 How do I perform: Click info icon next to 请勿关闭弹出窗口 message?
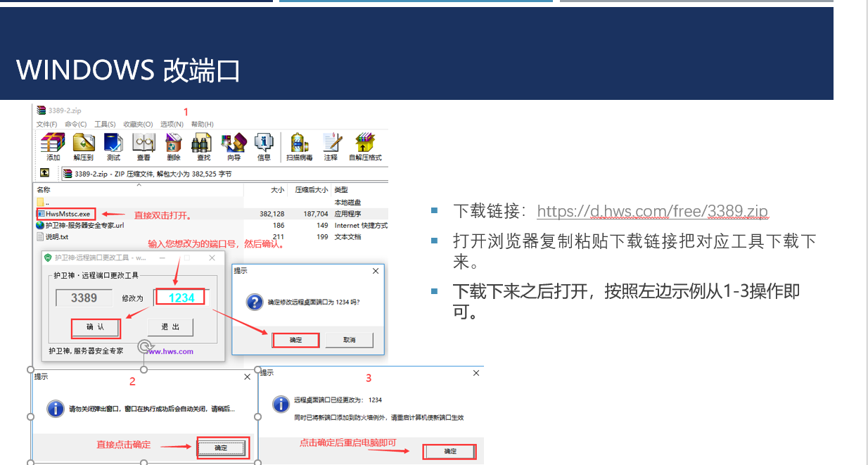[x=55, y=409]
